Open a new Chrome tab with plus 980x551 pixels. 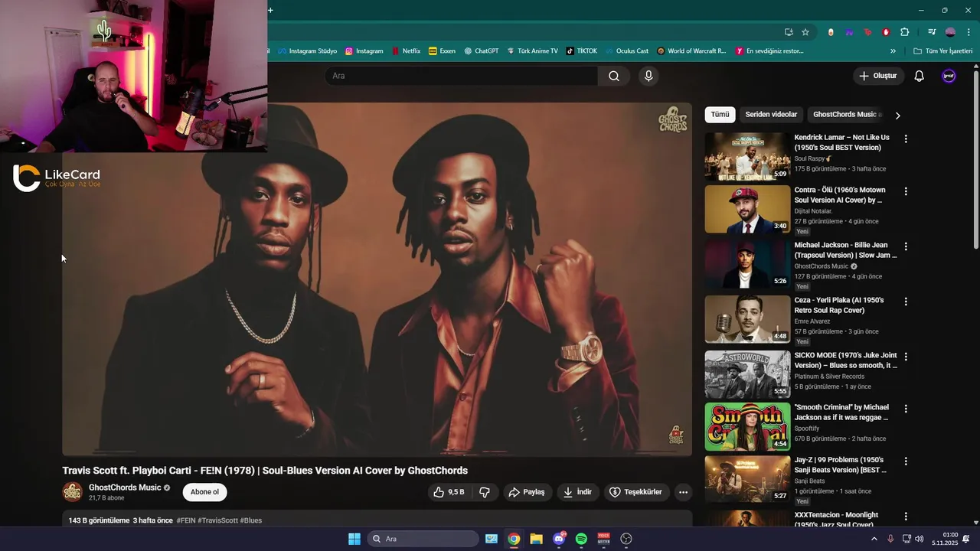pos(270,10)
